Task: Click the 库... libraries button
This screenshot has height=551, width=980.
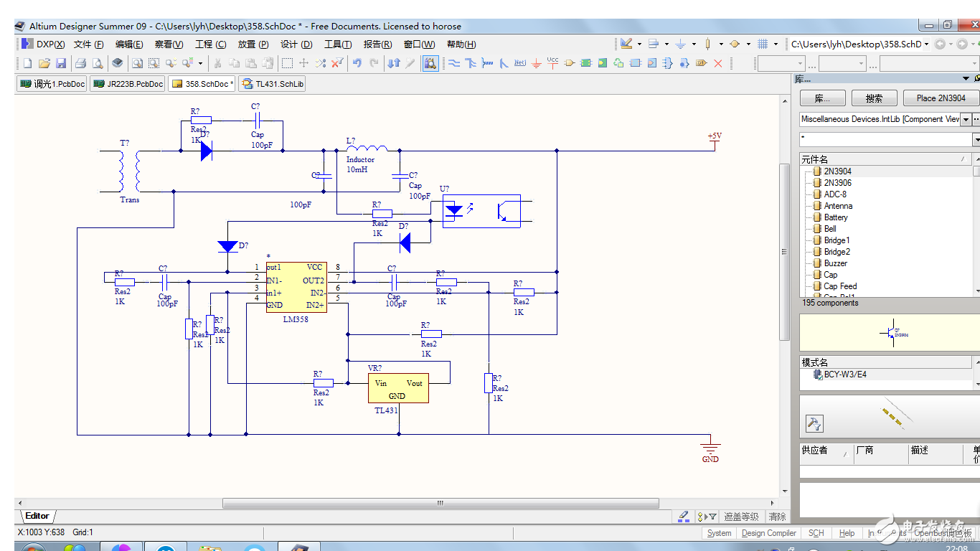Action: tap(823, 98)
